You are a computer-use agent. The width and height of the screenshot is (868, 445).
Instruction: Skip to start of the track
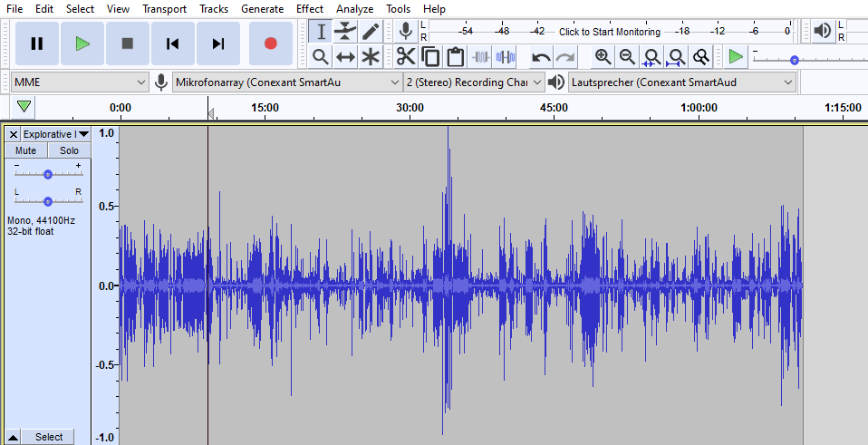(173, 44)
